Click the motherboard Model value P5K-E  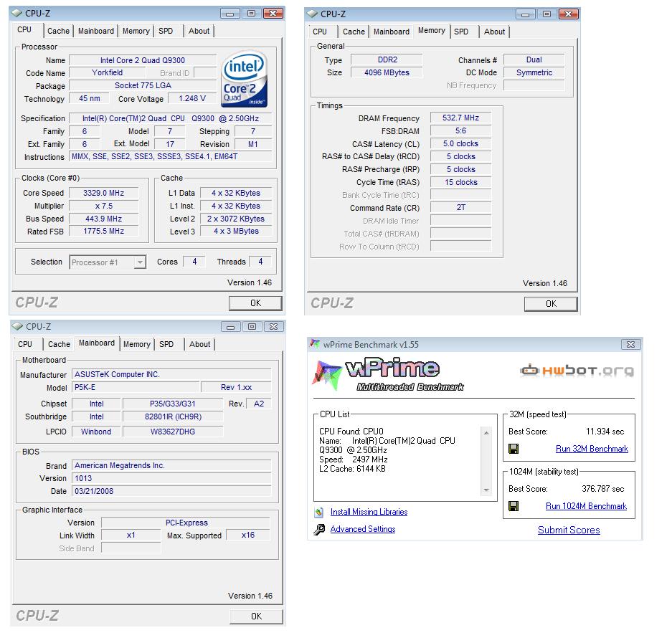click(136, 387)
